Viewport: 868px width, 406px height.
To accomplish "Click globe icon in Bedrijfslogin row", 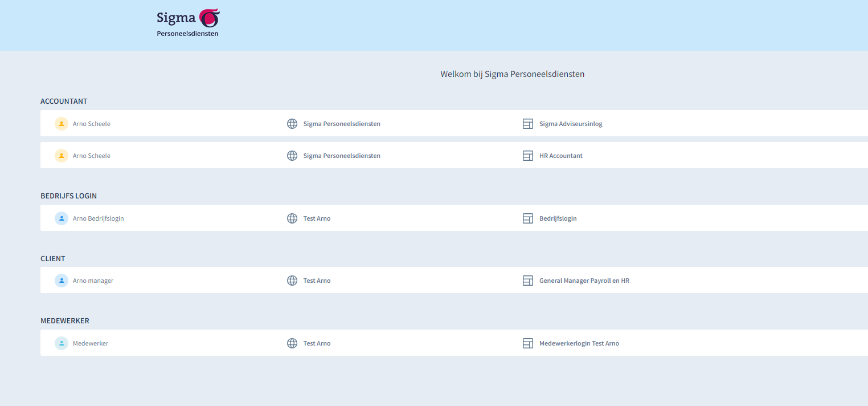I will [x=292, y=218].
